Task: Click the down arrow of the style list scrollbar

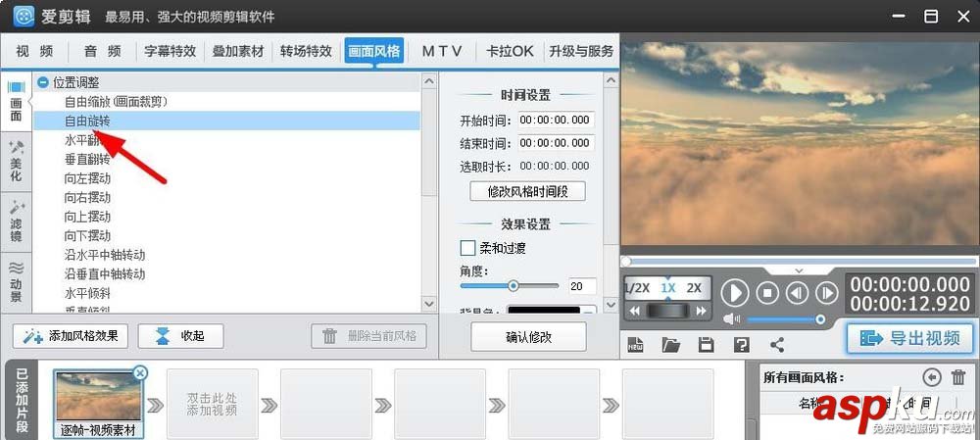Action: coord(429,303)
